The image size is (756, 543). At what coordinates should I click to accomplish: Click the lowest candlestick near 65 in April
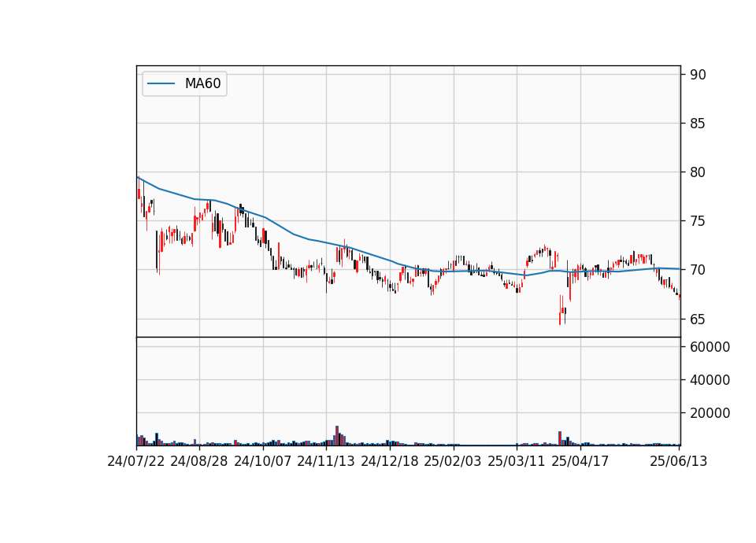pos(560,310)
